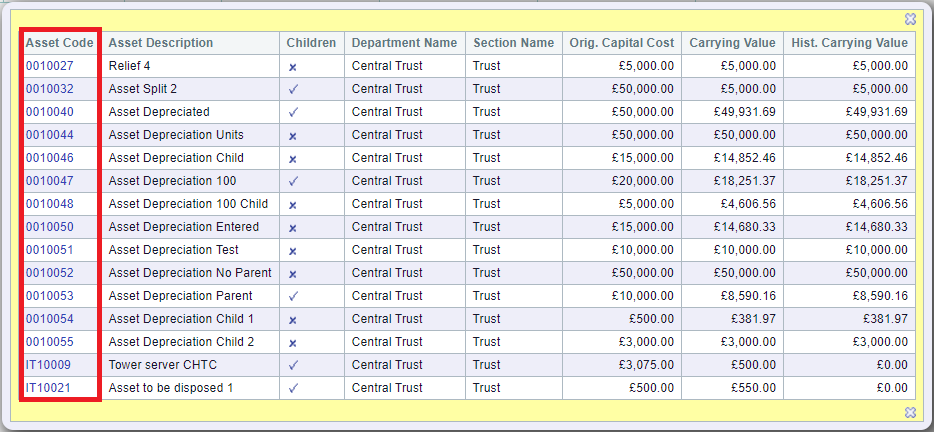Click the tick icon for Asset Depreciation Parent
The image size is (934, 432).
(292, 296)
